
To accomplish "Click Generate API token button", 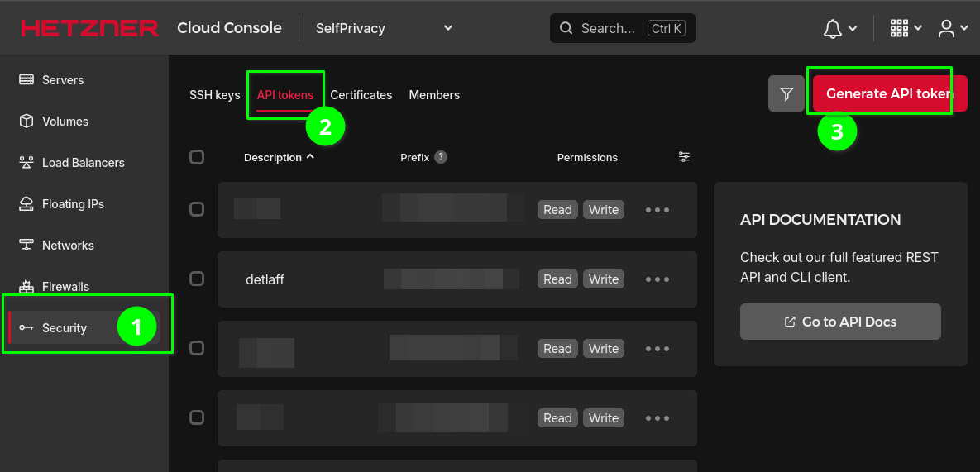I will click(x=890, y=93).
